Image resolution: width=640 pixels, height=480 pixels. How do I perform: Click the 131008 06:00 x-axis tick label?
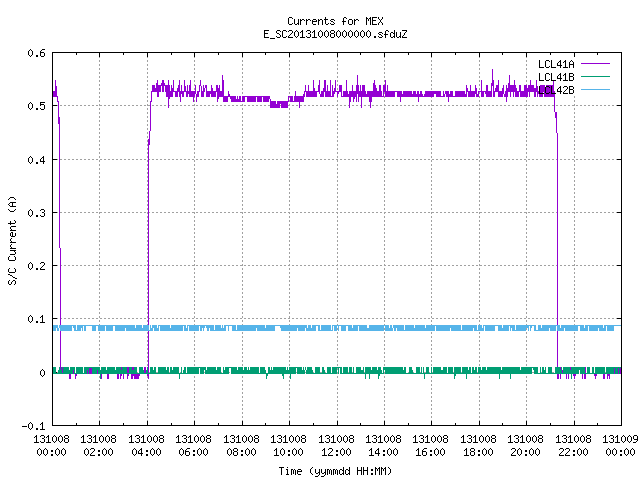(193, 446)
